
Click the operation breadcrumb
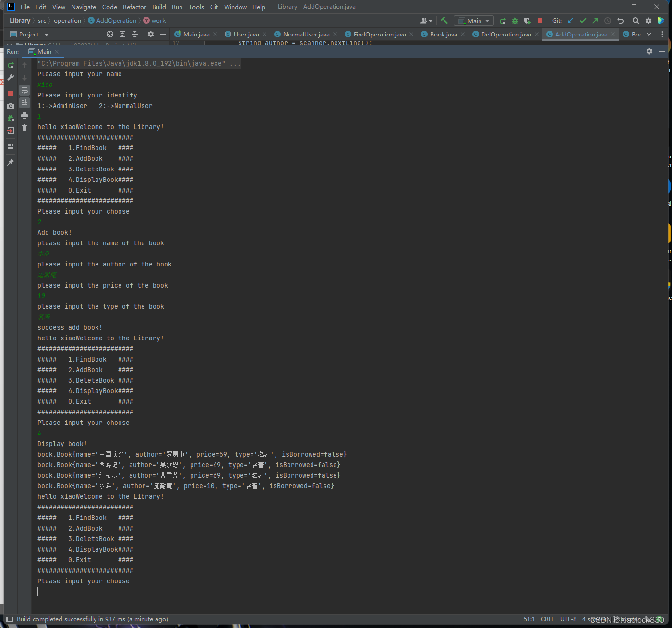coord(67,21)
